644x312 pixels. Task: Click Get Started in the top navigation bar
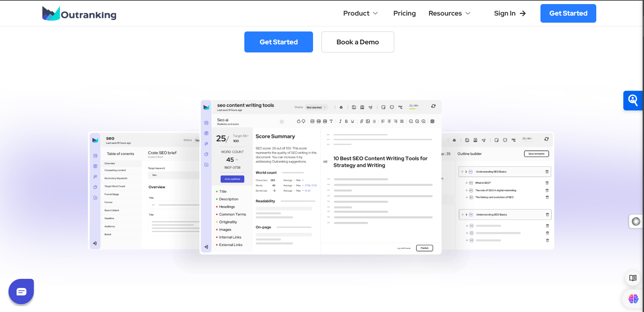568,13
